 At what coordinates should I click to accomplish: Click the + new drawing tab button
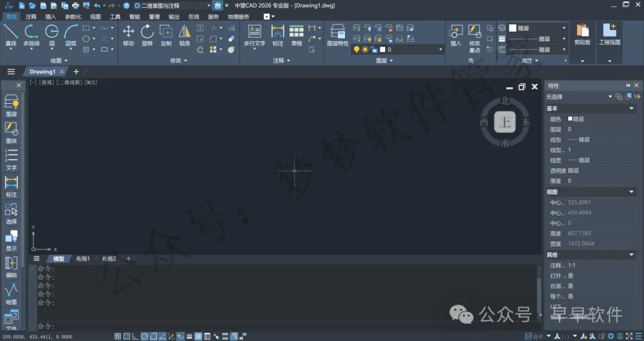[76, 72]
